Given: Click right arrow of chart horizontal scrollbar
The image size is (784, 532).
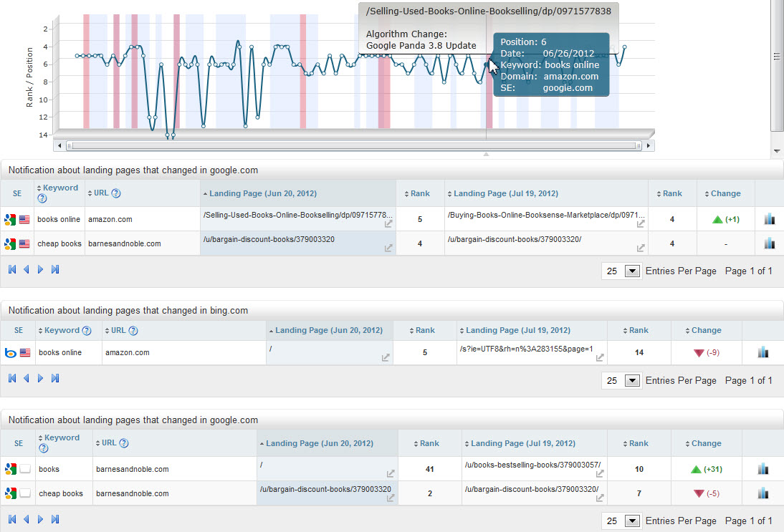Looking at the screenshot, I should 649,146.
